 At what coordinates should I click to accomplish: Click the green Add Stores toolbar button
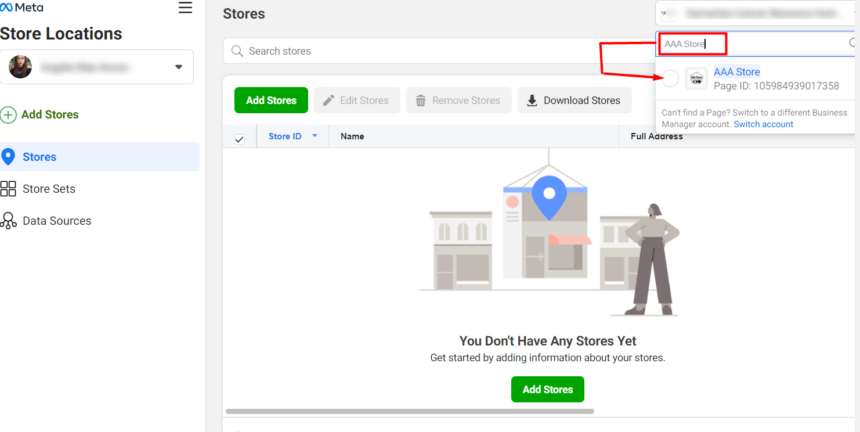pyautogui.click(x=271, y=100)
